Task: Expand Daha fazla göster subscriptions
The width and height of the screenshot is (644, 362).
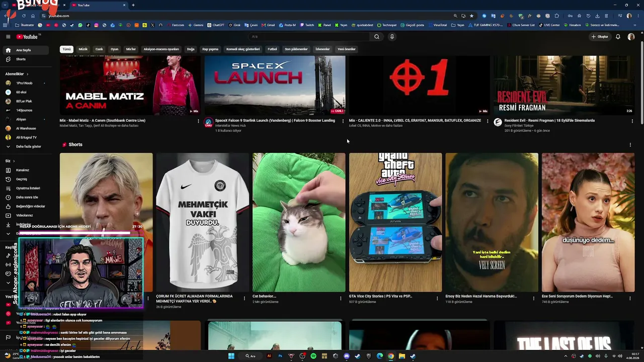Action: coord(27,146)
